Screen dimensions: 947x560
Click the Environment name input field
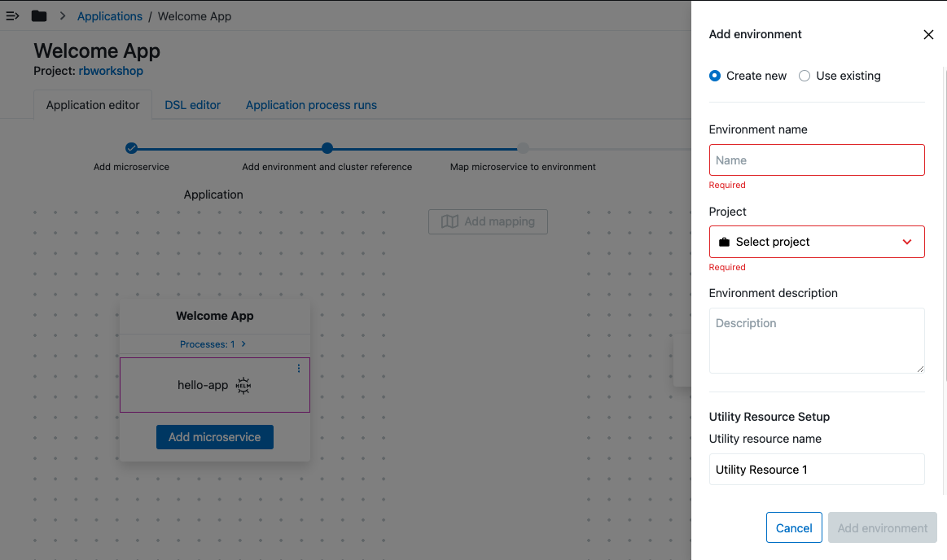(817, 160)
